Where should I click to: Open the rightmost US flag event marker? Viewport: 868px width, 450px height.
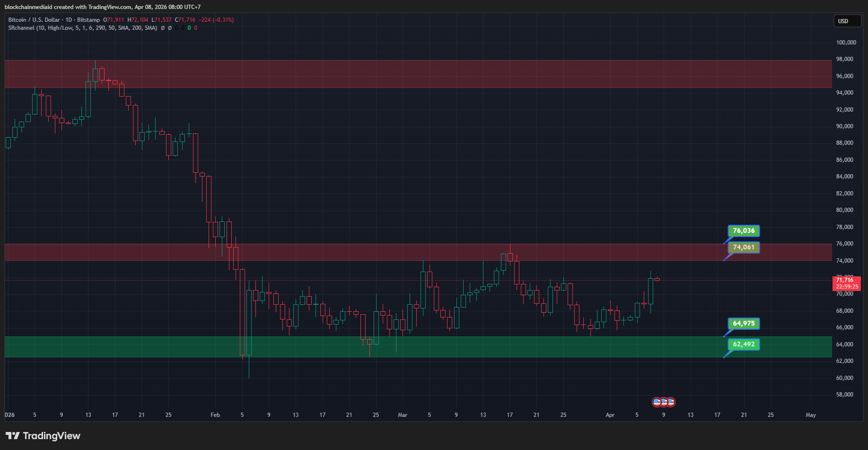click(670, 402)
